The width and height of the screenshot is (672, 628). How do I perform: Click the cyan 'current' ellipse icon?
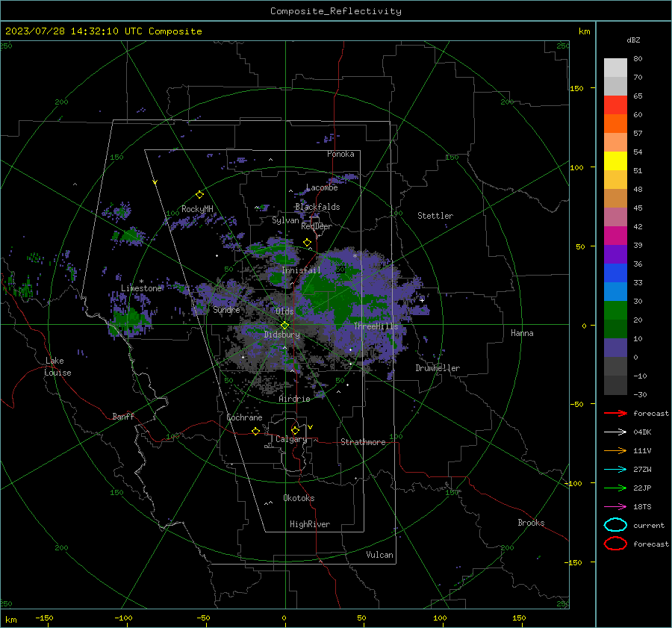pos(615,525)
